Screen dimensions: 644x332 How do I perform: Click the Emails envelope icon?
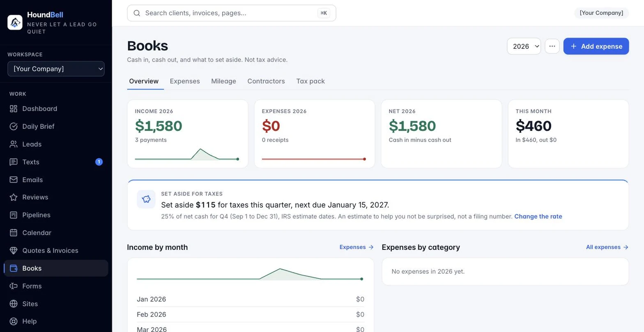[x=14, y=180]
